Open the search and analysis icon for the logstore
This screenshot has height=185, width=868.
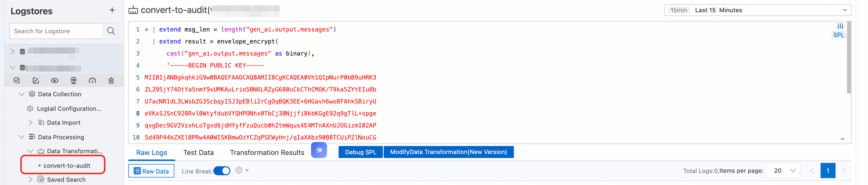tap(17, 80)
